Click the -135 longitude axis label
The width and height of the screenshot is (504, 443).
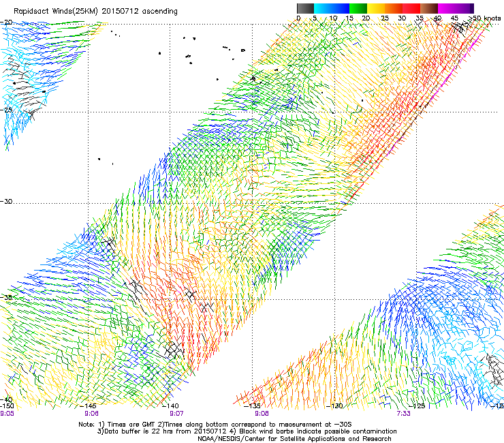252,406
